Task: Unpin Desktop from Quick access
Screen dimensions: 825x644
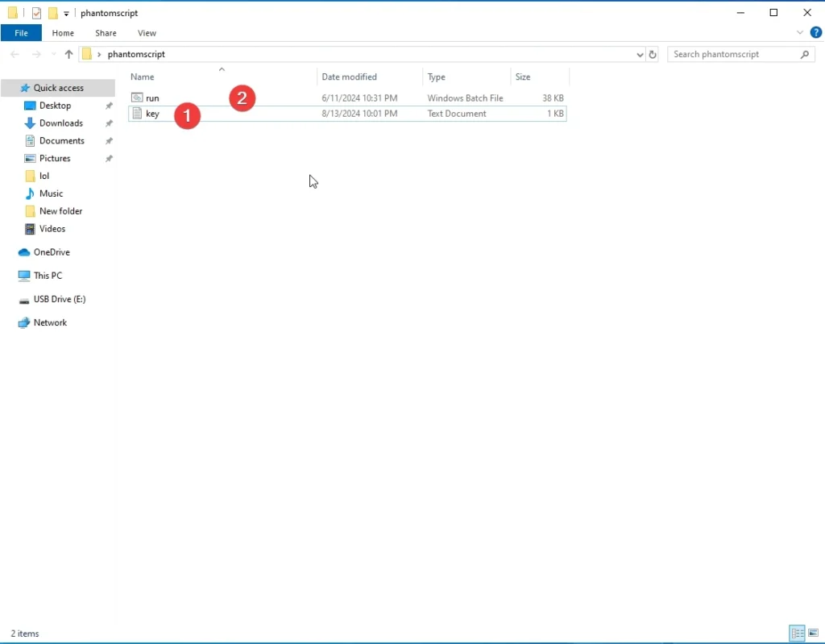Action: point(110,105)
